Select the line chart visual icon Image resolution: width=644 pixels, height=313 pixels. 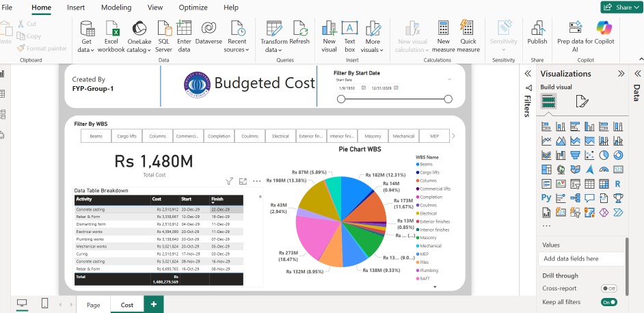click(x=546, y=141)
